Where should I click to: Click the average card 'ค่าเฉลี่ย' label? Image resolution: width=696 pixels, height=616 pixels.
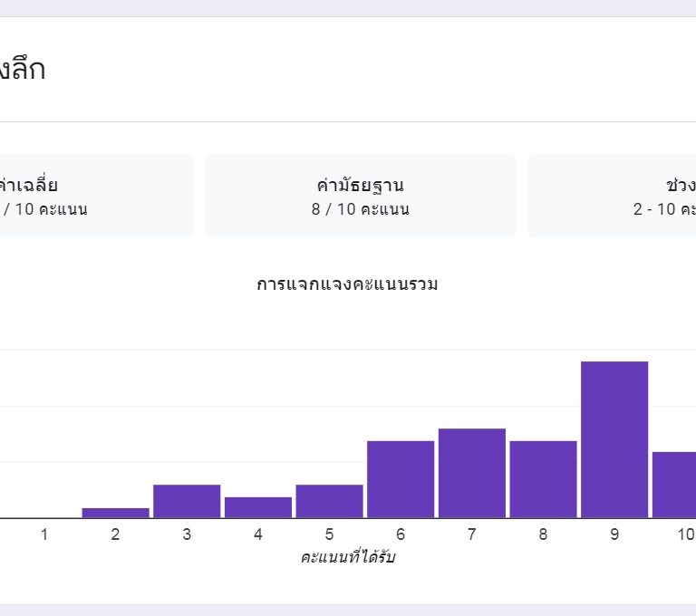[28, 184]
